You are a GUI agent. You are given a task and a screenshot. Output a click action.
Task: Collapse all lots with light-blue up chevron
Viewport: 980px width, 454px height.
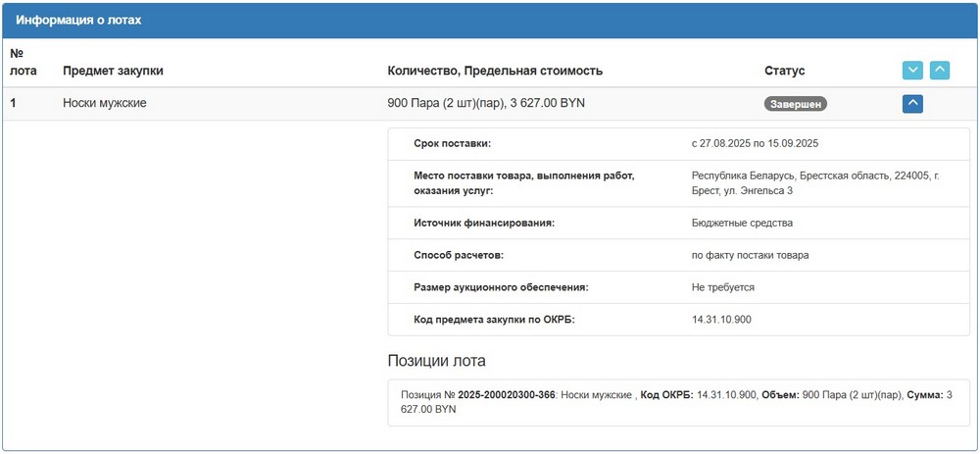(939, 71)
